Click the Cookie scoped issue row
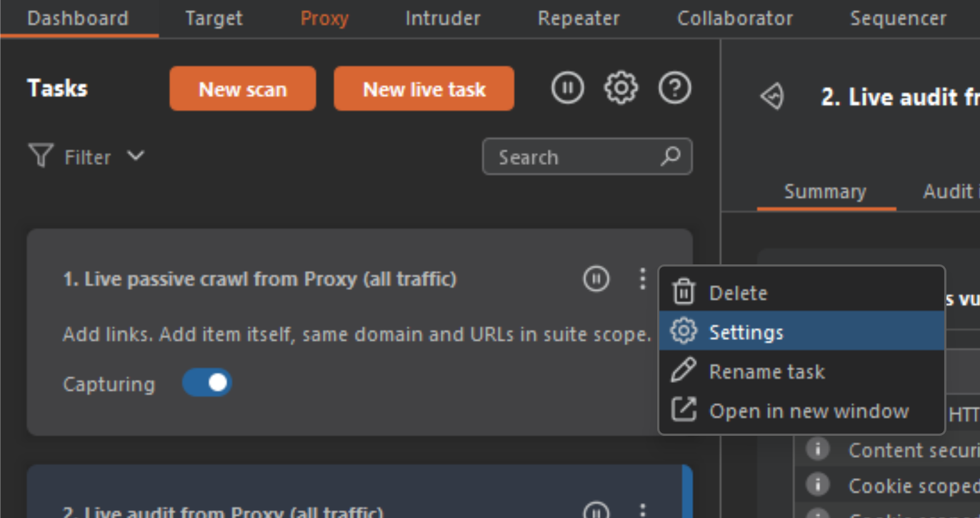 (887, 485)
